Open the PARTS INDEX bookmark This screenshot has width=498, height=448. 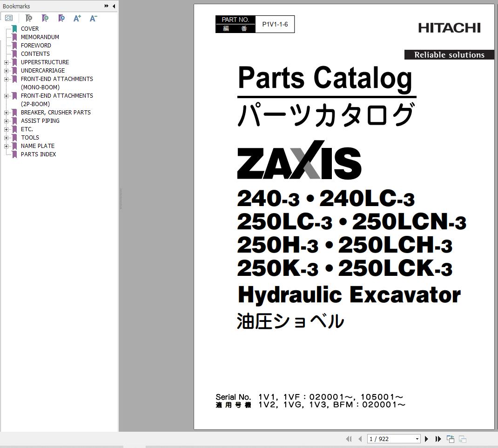click(x=39, y=154)
